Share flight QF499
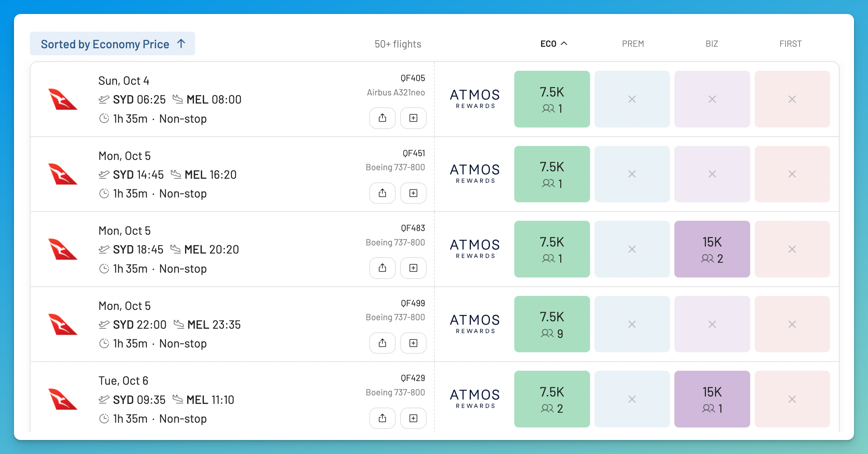Image resolution: width=868 pixels, height=454 pixels. pyautogui.click(x=382, y=343)
